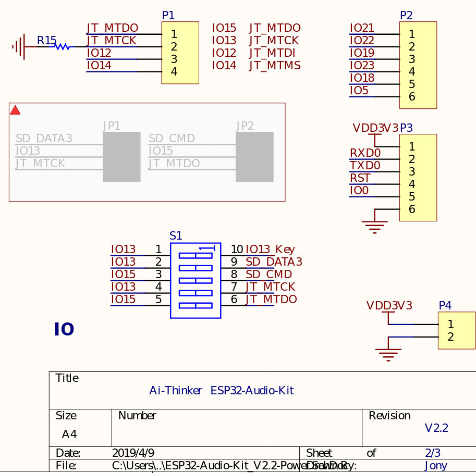Viewport: 476px width, 473px height.
Task: Click the Ai-Thinker ESP32-Audio-Kit title text
Action: tap(222, 391)
